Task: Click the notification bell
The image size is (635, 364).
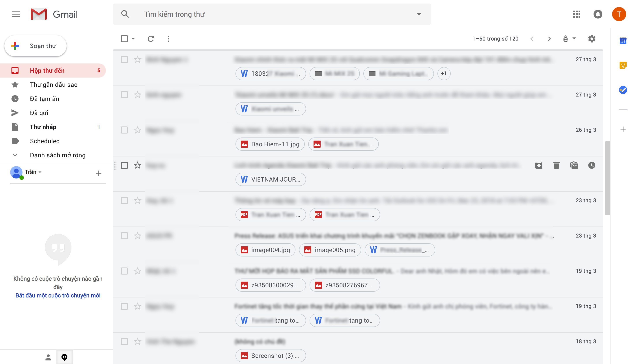Action: coord(598,14)
